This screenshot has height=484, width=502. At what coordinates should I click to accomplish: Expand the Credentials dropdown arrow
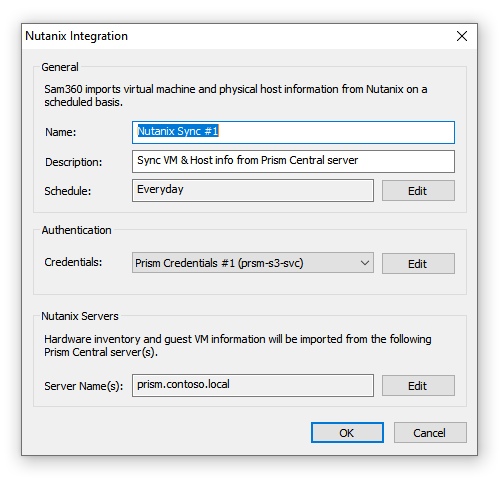pyautogui.click(x=365, y=263)
